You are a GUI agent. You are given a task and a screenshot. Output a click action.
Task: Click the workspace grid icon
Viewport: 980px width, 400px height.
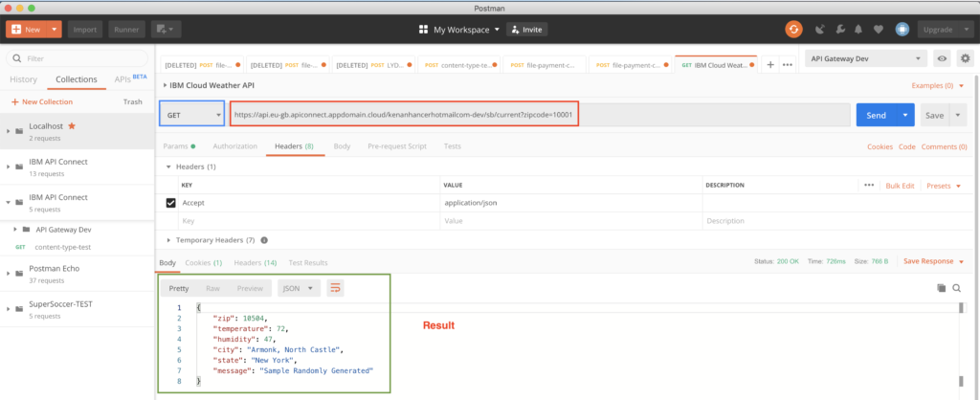423,30
